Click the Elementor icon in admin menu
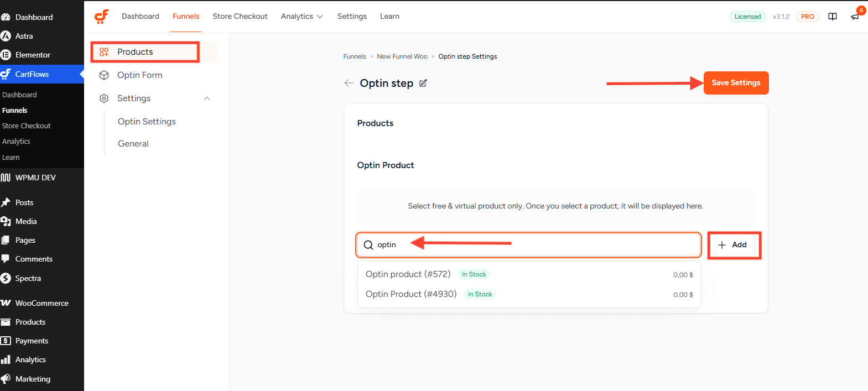The image size is (868, 391). point(6,55)
